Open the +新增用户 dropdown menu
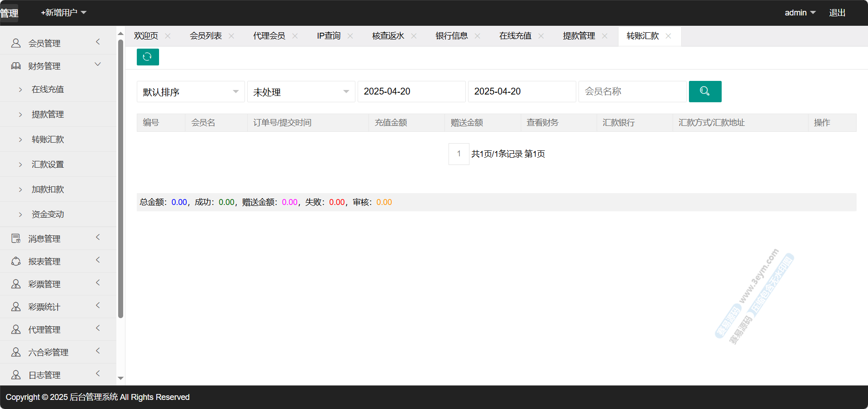The height and width of the screenshot is (409, 868). coord(64,13)
